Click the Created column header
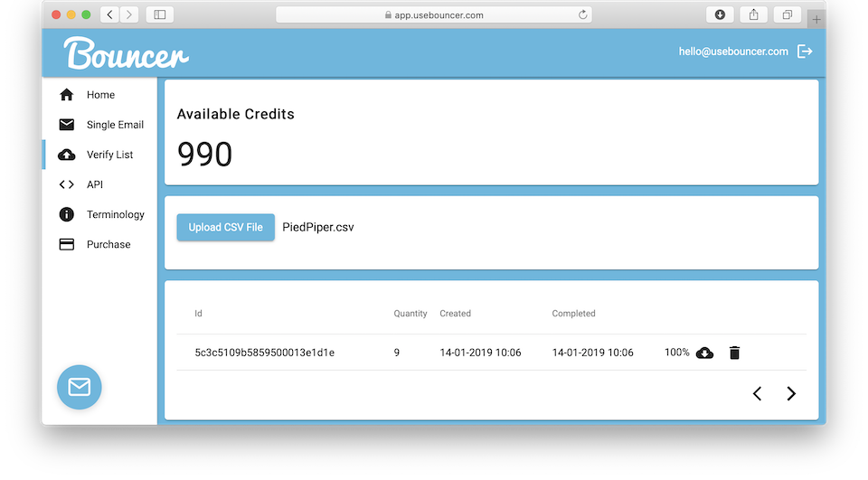The image size is (868, 480). [455, 314]
